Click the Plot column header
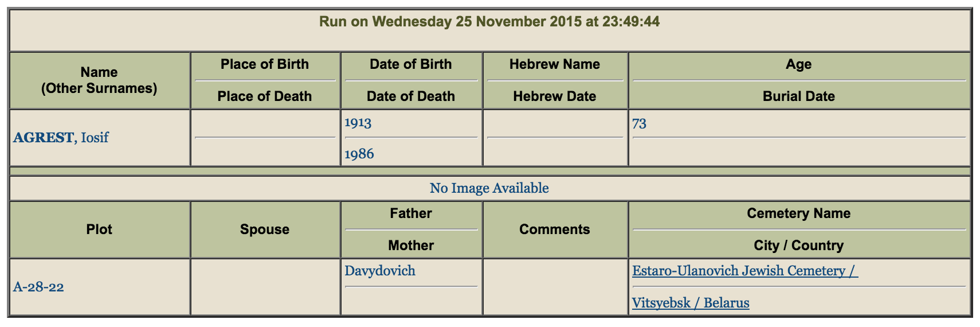The image size is (980, 327). [99, 229]
